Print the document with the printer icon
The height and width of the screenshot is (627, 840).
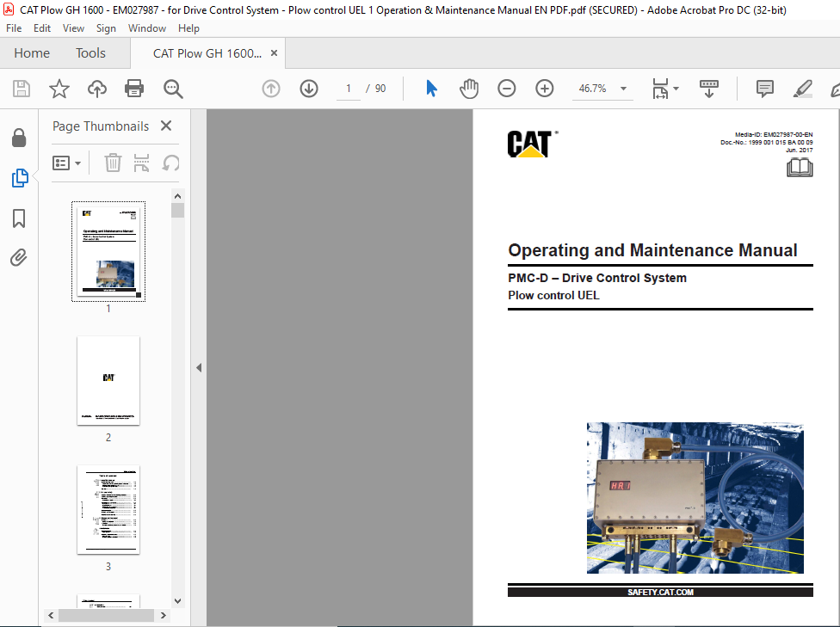point(134,89)
